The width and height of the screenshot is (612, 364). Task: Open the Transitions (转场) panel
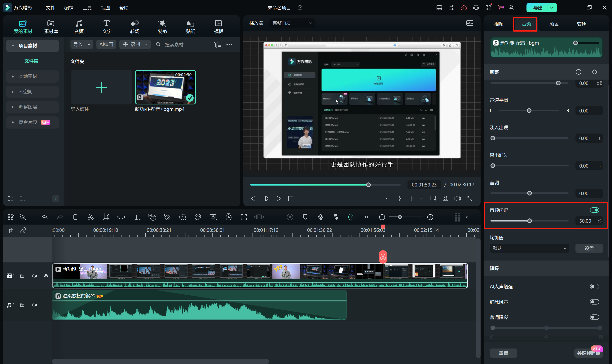(x=135, y=26)
